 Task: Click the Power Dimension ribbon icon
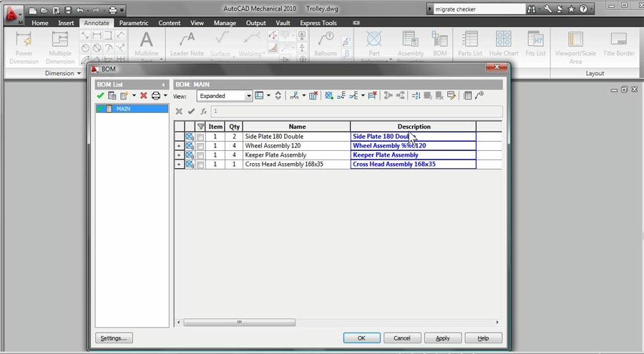[24, 48]
